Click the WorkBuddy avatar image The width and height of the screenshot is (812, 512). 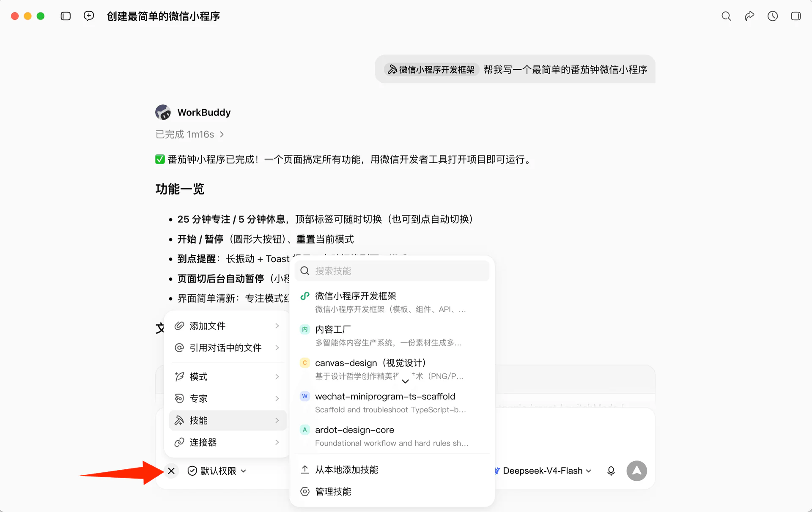coord(163,112)
